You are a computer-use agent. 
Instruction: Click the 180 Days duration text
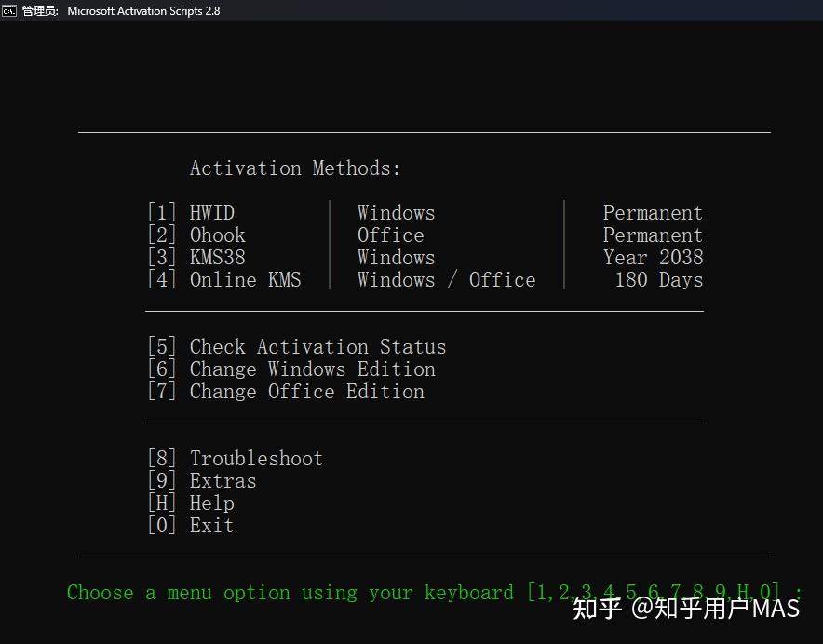point(657,279)
